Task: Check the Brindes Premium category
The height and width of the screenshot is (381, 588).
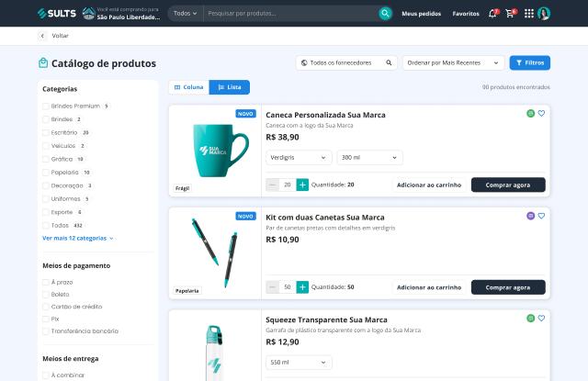Action: (x=46, y=106)
